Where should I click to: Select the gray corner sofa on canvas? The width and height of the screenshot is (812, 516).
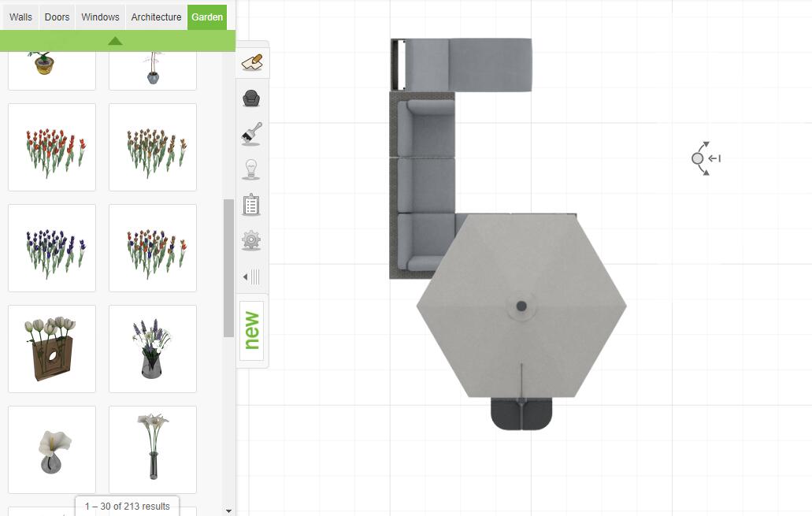point(422,185)
